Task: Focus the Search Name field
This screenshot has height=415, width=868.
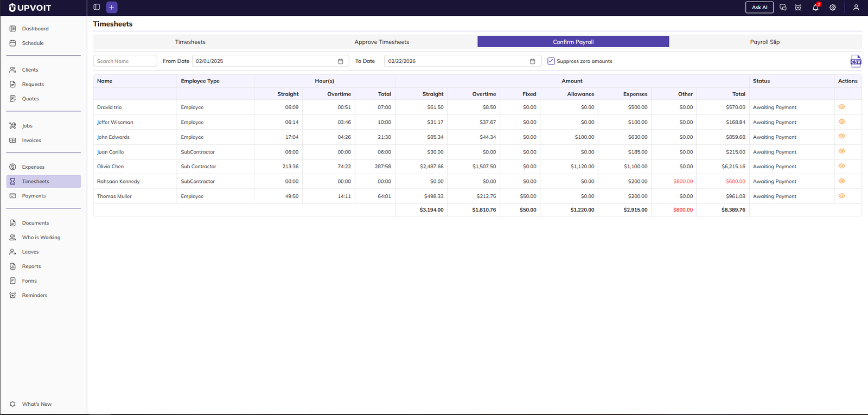Action: click(x=125, y=61)
